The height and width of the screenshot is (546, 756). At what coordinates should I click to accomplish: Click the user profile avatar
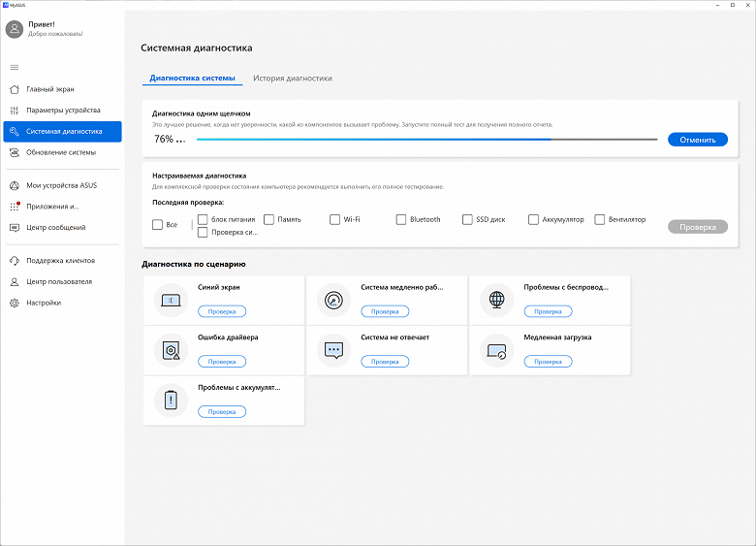(x=14, y=29)
